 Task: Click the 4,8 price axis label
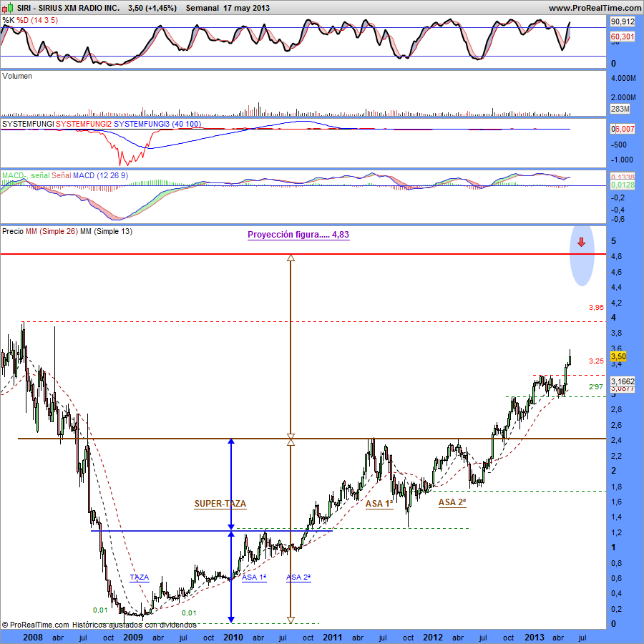(617, 256)
